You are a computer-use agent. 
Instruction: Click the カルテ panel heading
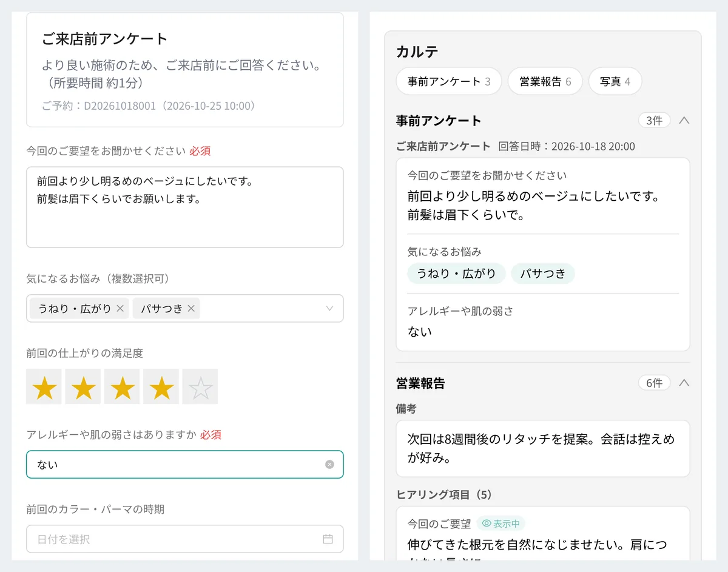coord(417,52)
